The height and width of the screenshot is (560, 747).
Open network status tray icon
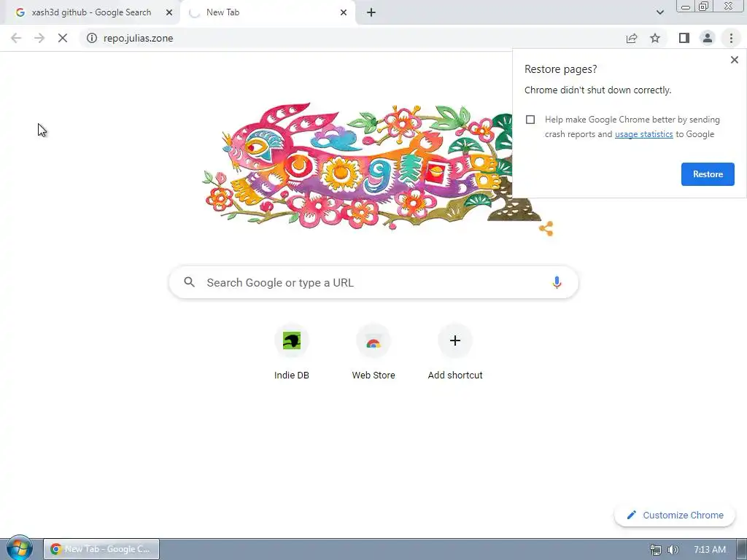tap(656, 550)
